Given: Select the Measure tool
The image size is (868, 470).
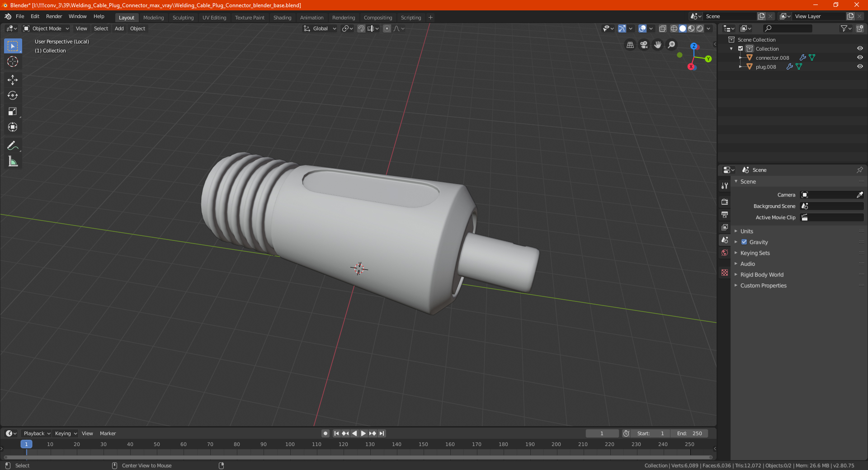Looking at the screenshot, I should [x=13, y=161].
